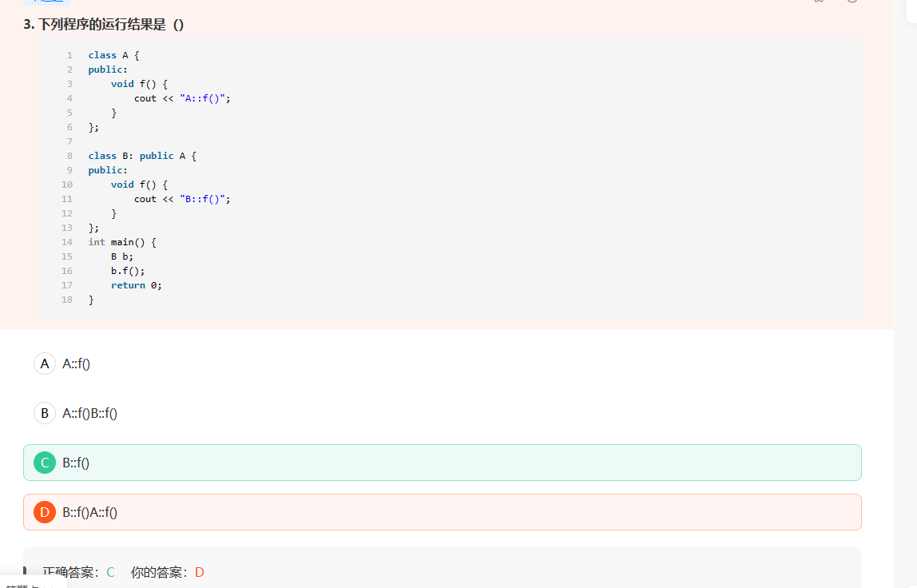Click the 'class B: public A {' line
This screenshot has height=588, width=917.
(x=142, y=156)
